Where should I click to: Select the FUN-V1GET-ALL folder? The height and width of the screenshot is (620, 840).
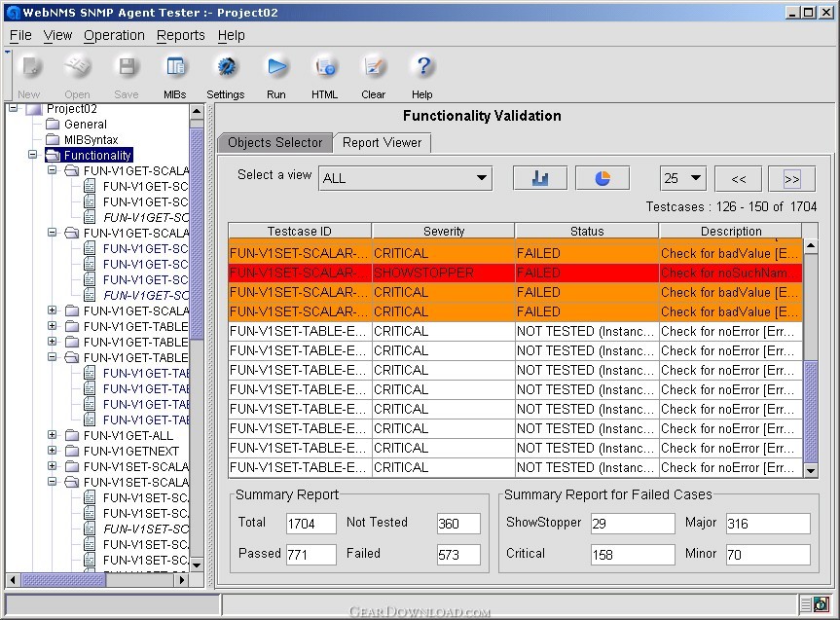[128, 436]
